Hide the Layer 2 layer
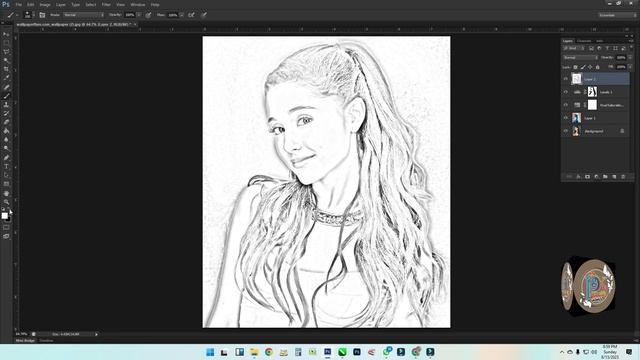The image size is (640, 360). pyautogui.click(x=566, y=79)
